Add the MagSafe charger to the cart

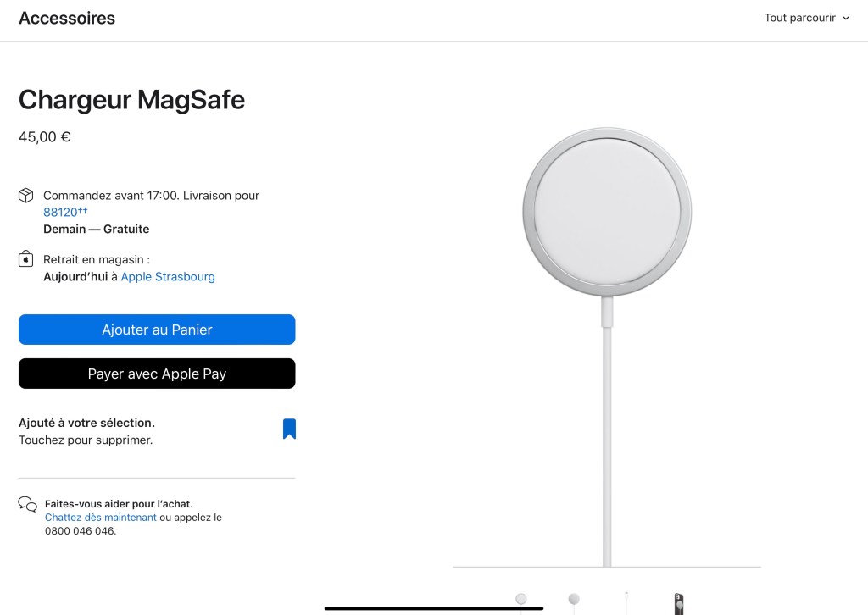point(157,330)
